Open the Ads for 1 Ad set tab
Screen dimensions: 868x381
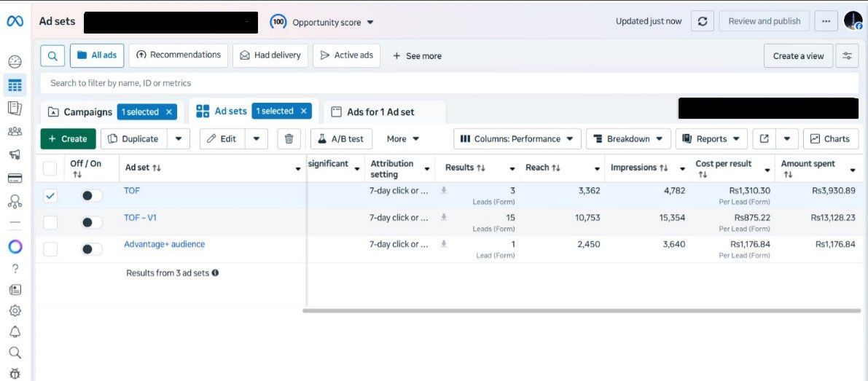(x=380, y=111)
